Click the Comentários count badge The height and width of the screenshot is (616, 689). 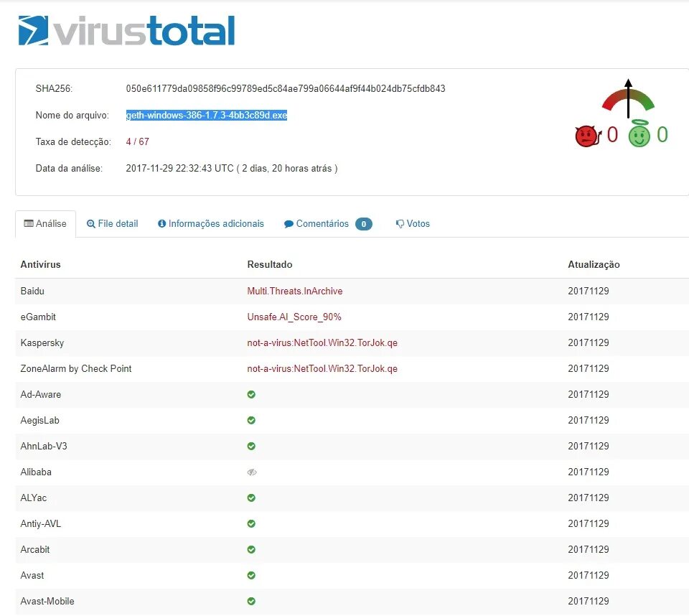363,224
